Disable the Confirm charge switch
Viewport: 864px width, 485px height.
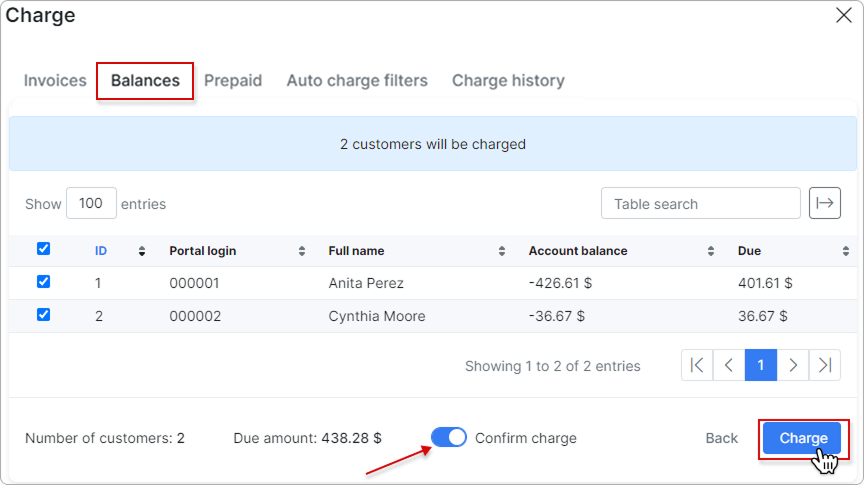pyautogui.click(x=449, y=437)
